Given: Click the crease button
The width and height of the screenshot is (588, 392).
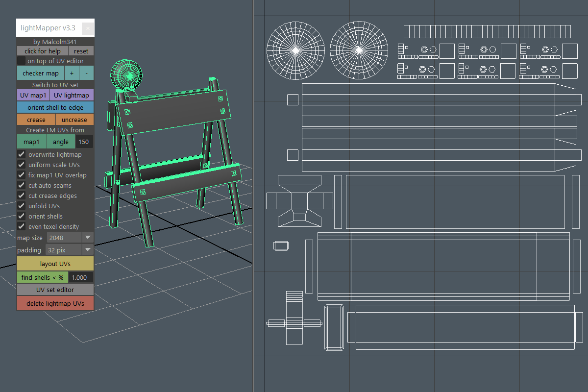Looking at the screenshot, I should 36,120.
